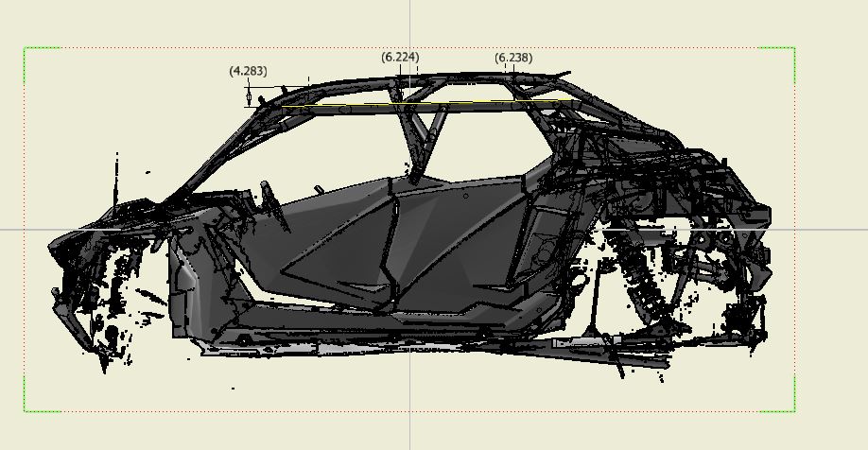Select the (6.224) dimension label
Viewport: 868px width, 450px height.
(400, 57)
